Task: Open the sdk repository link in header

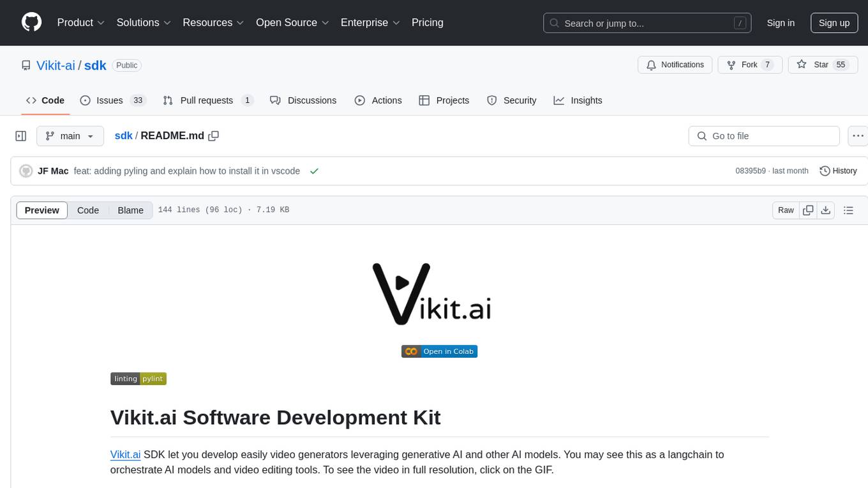Action: (95, 65)
